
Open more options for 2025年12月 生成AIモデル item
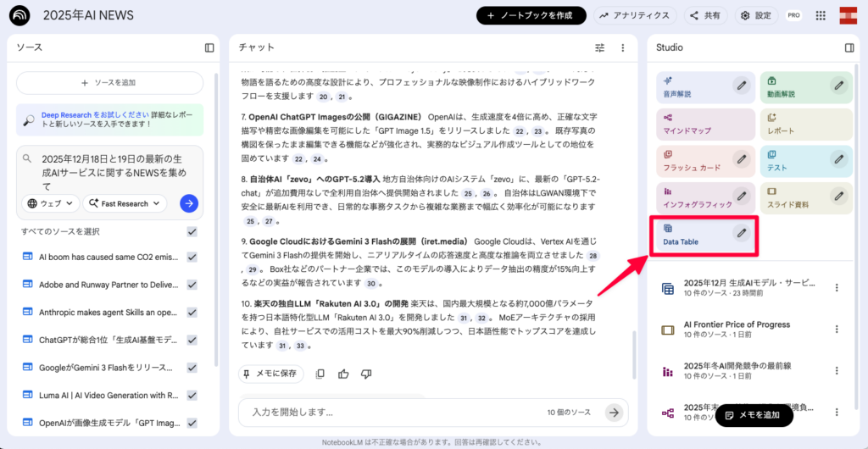point(837,287)
